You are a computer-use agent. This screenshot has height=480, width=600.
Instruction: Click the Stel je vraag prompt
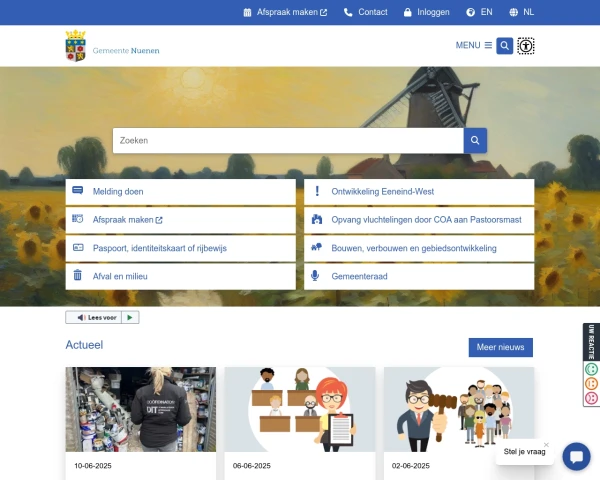click(525, 452)
